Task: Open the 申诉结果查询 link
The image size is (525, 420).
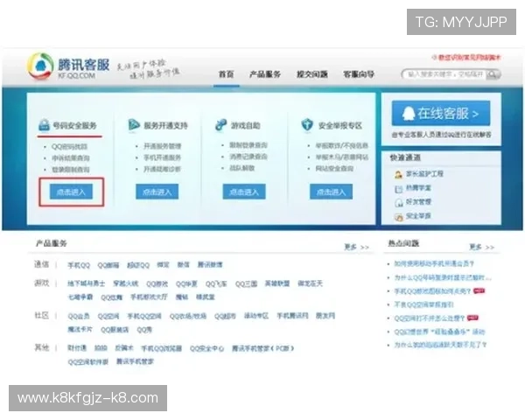Action: tap(71, 157)
